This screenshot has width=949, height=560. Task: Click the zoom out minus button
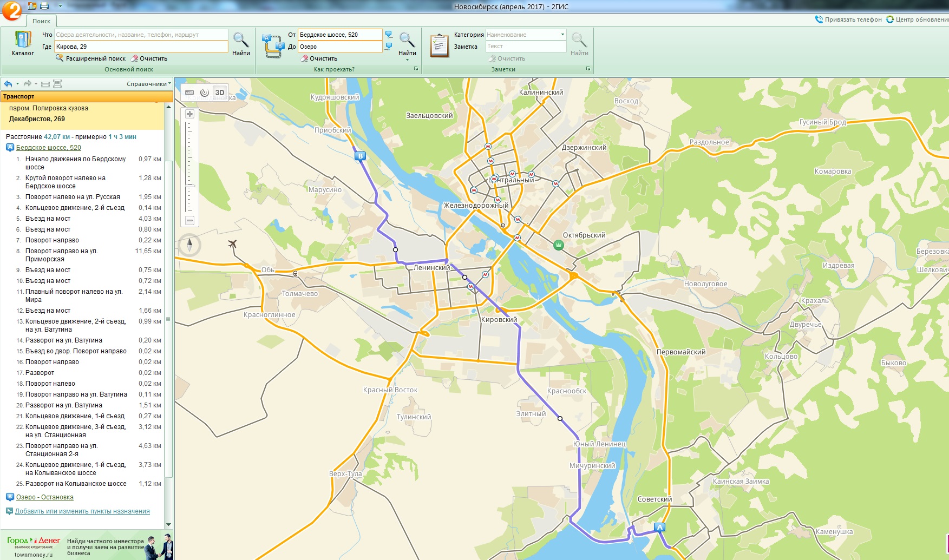tap(189, 220)
